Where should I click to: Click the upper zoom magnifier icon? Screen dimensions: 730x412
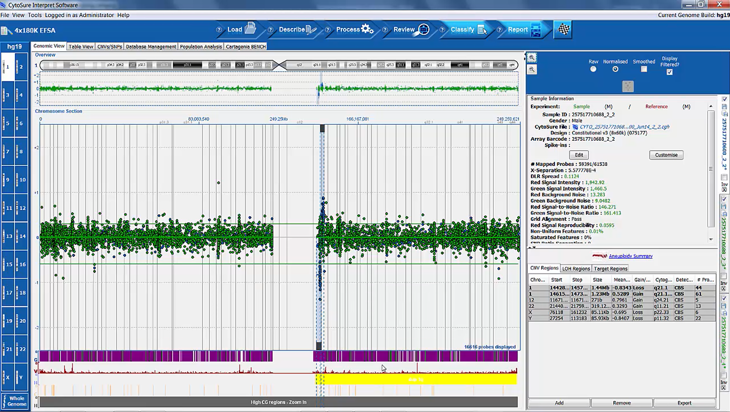coord(532,58)
